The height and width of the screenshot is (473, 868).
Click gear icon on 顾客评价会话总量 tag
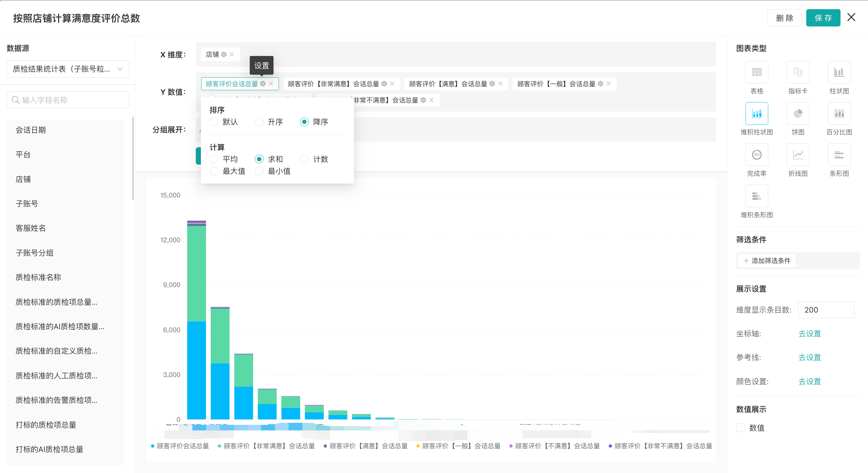tap(263, 84)
